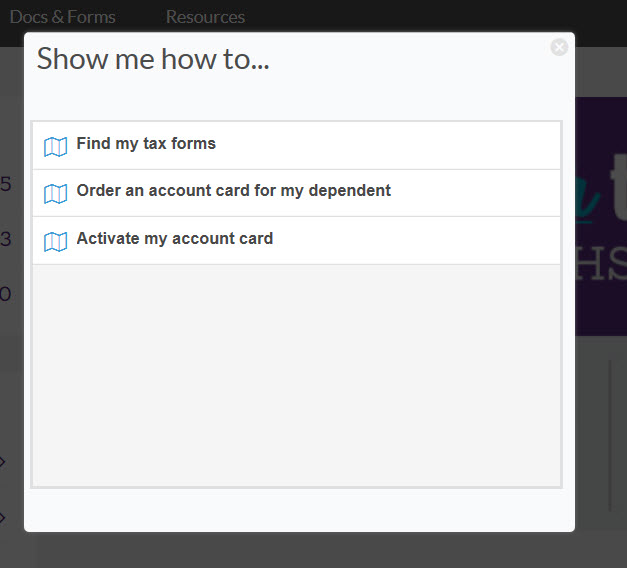Open Resources menu
The width and height of the screenshot is (627, 568).
click(206, 17)
